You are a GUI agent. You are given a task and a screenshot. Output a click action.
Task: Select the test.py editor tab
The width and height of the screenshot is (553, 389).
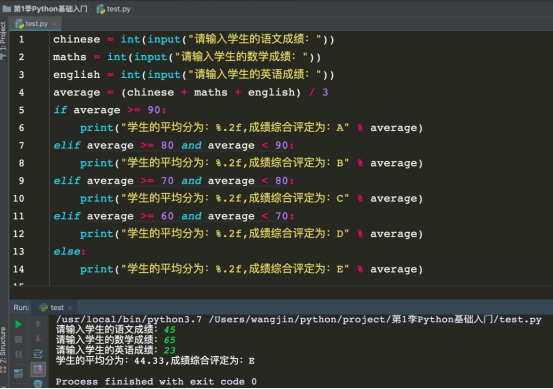(x=36, y=24)
